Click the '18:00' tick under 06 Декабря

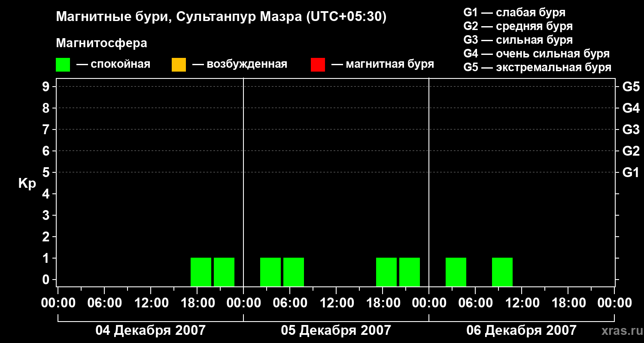point(568,303)
